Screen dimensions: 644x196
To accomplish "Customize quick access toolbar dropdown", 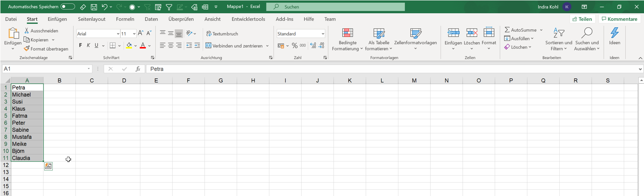I will [x=216, y=7].
